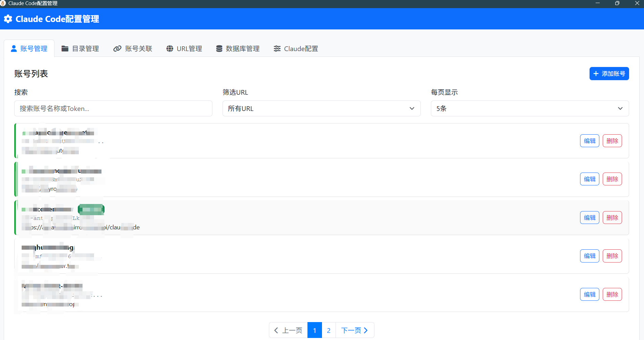Click 删除 for the second account row
The width and height of the screenshot is (644, 340).
(612, 179)
